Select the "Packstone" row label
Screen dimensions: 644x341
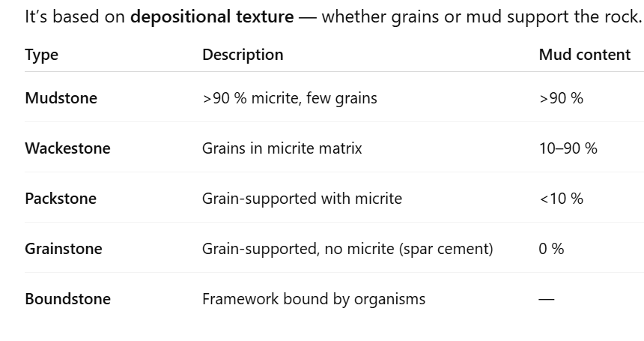click(61, 199)
